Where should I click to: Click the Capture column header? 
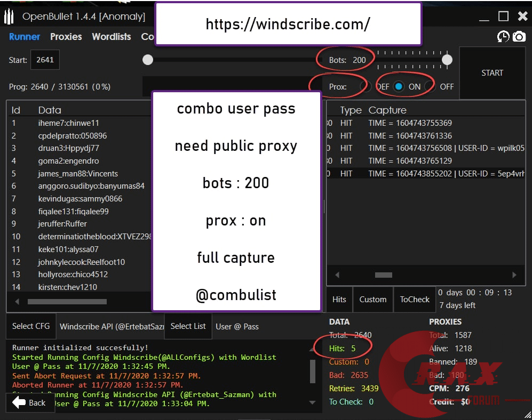coord(387,110)
